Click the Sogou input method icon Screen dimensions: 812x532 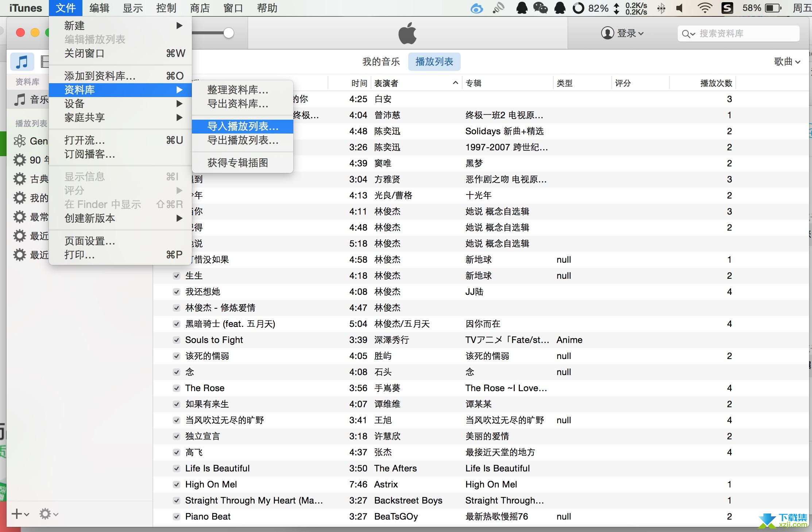pos(727,8)
